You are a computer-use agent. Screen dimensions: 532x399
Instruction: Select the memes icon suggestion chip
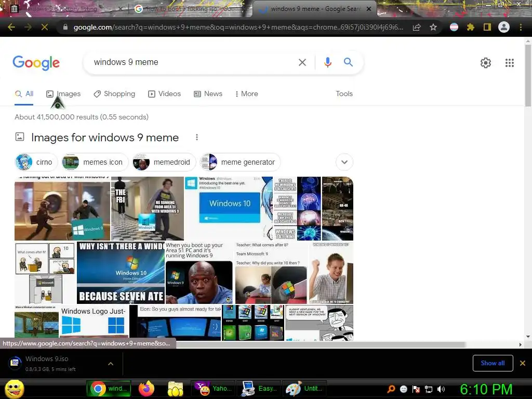pyautogui.click(x=95, y=162)
